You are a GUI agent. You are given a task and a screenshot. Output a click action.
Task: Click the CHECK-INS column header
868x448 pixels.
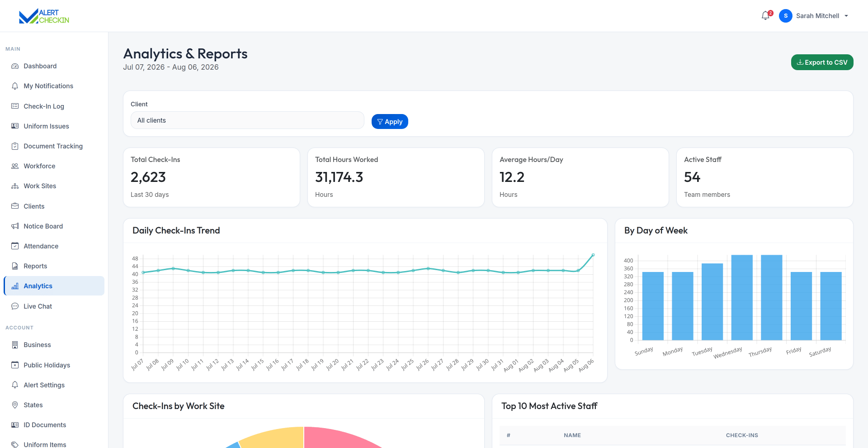tap(742, 435)
